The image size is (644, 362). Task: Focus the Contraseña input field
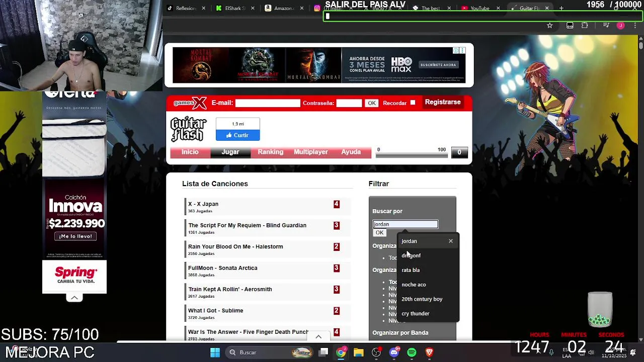349,103
